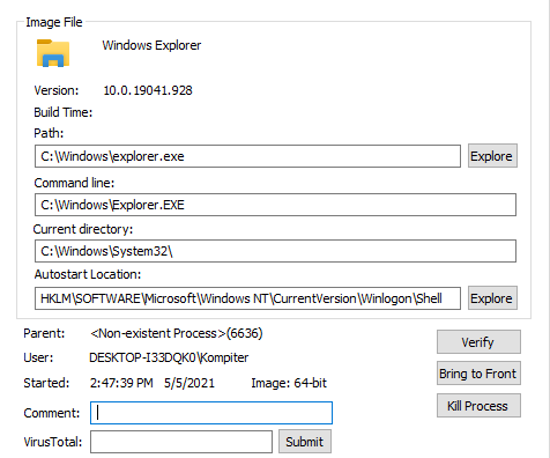Click the Build Time label
Image resolution: width=550 pixels, height=458 pixels.
(x=63, y=113)
